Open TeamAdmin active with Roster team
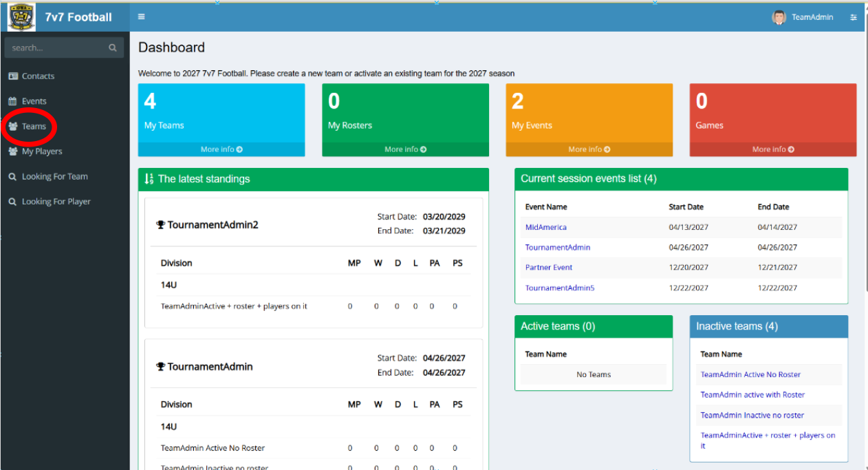The width and height of the screenshot is (868, 470). (x=752, y=395)
